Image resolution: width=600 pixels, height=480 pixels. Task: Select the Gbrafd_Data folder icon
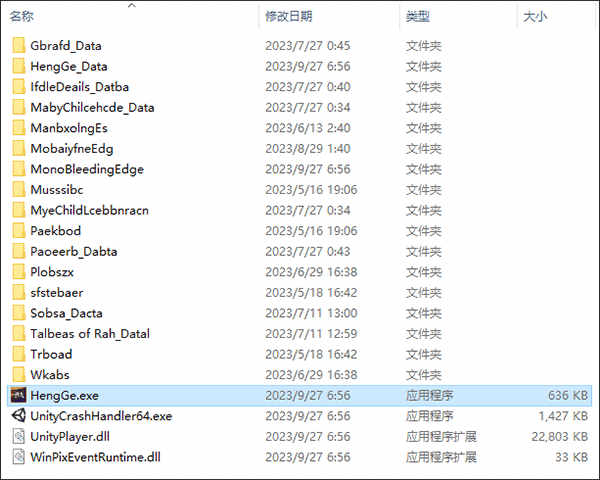pyautogui.click(x=18, y=45)
